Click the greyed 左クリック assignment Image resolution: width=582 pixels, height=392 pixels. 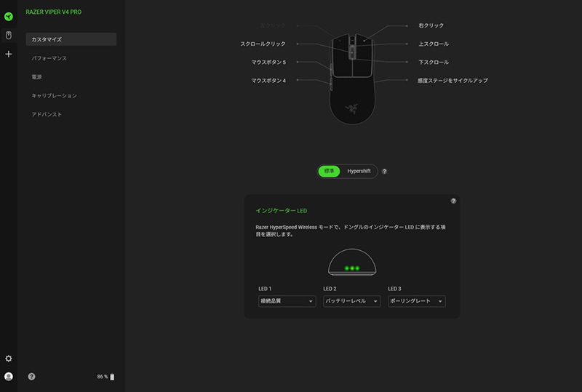click(273, 25)
